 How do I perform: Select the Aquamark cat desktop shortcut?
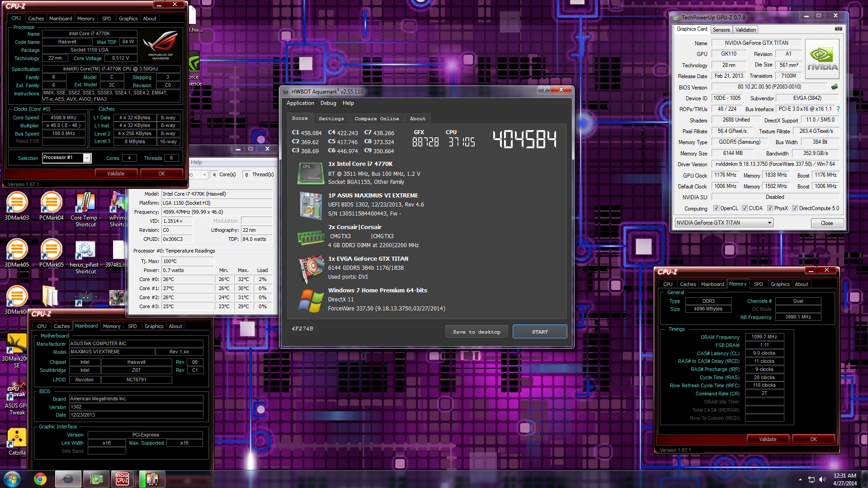click(x=85, y=297)
